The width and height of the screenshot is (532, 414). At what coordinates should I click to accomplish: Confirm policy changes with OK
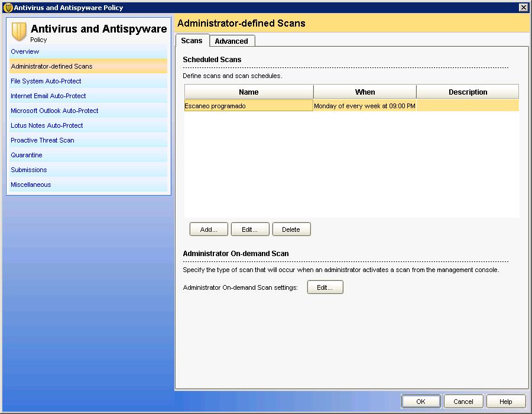tap(420, 402)
